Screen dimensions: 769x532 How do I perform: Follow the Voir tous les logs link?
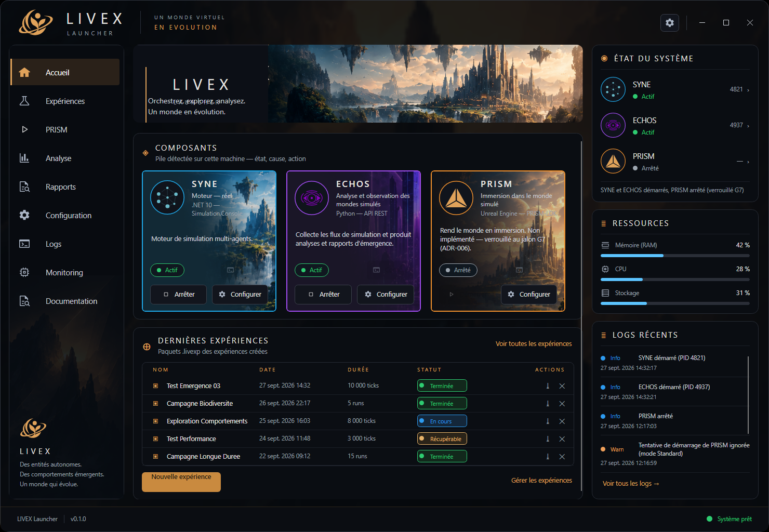click(x=631, y=484)
